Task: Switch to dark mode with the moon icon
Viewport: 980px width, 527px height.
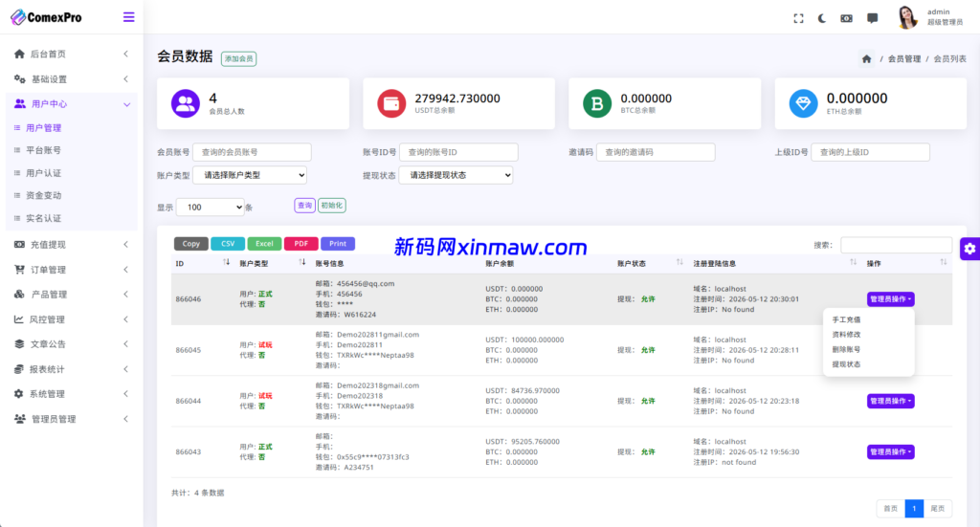Action: 822,19
